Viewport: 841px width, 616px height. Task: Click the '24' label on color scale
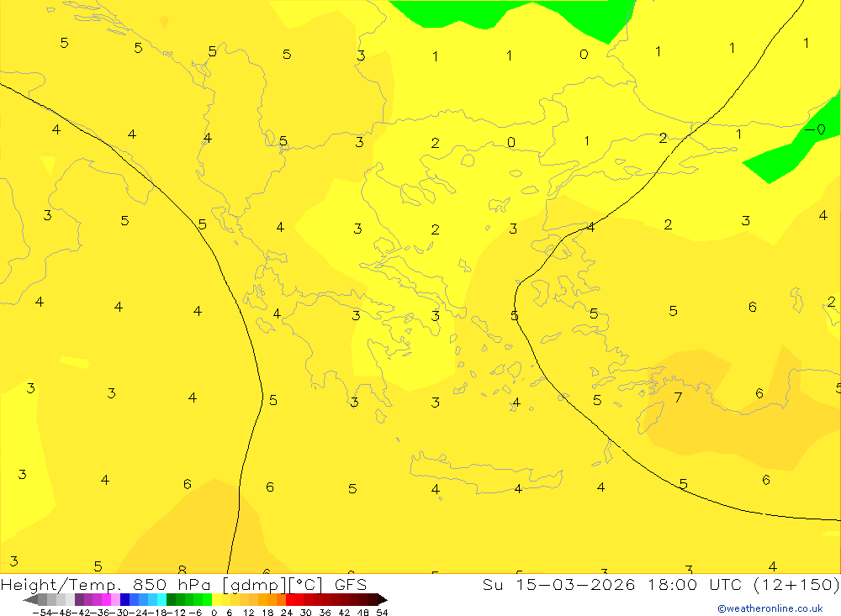tap(287, 613)
